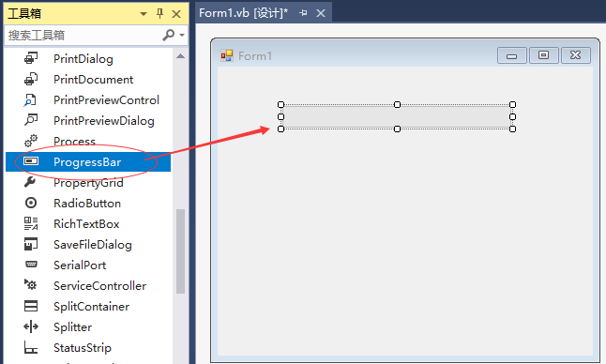The height and width of the screenshot is (364, 606).
Task: Select the PrintDialog control icon
Action: pos(31,58)
